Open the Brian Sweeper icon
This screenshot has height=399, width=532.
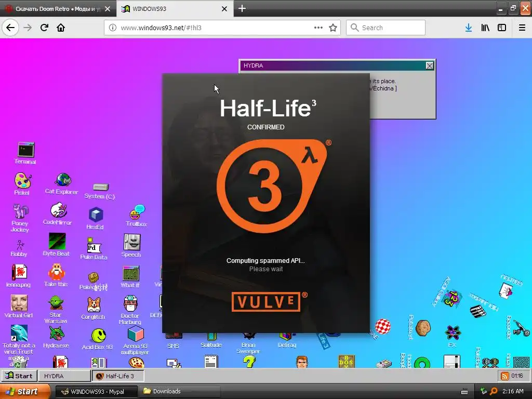click(x=248, y=343)
